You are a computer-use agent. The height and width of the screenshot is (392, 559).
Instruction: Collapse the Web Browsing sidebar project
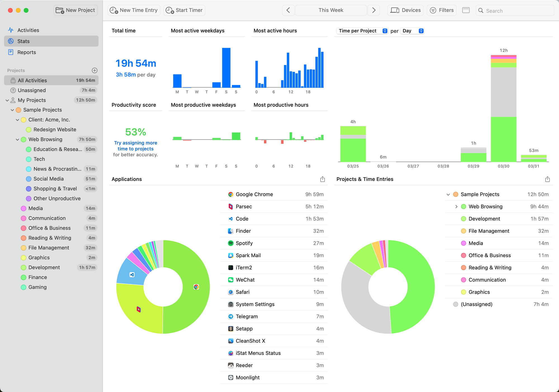click(17, 140)
